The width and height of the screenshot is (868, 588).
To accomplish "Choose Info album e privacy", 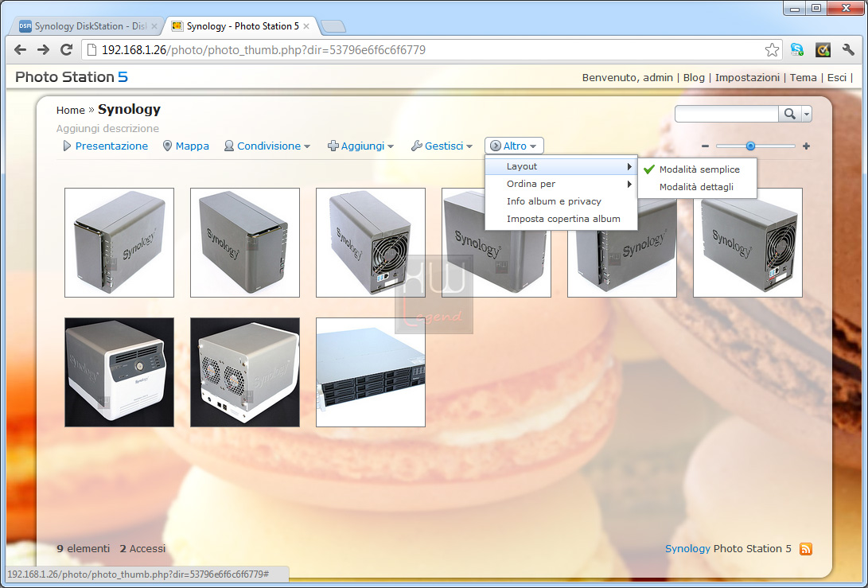I will (562, 201).
